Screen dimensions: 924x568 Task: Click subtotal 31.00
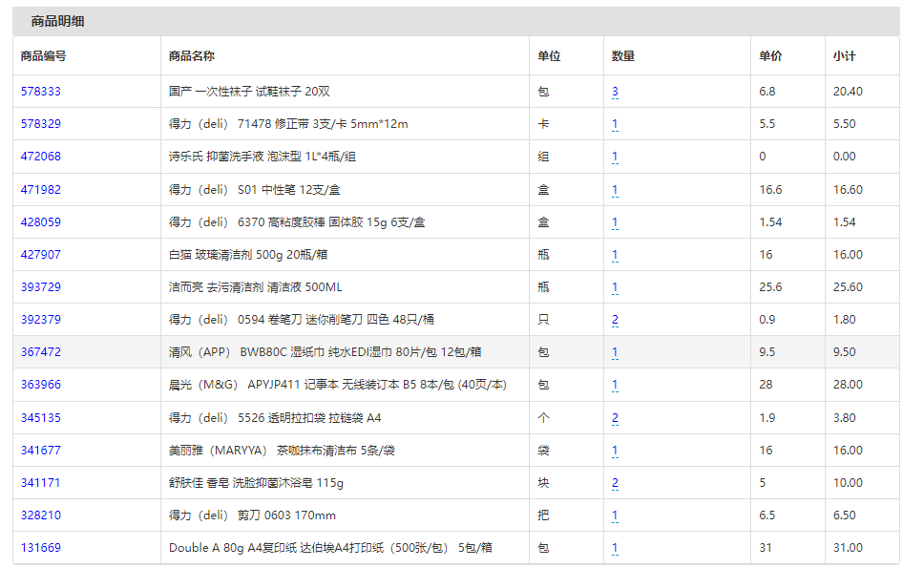tap(848, 547)
